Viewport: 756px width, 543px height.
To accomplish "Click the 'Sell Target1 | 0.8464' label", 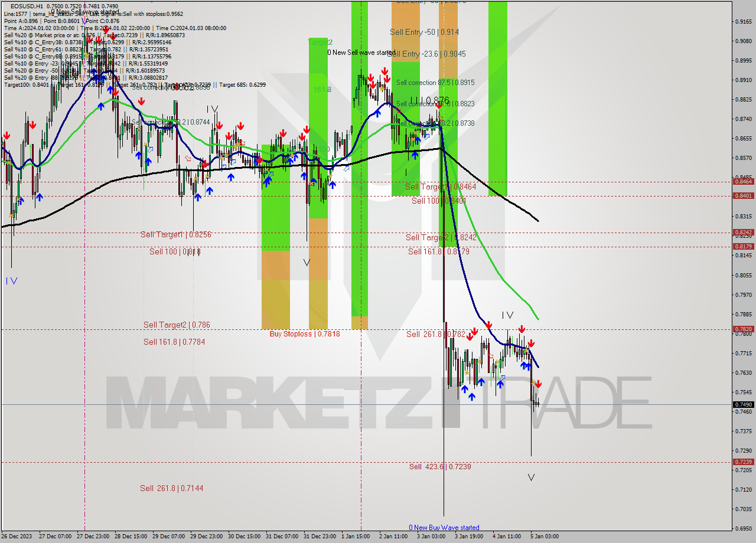I will point(441,187).
